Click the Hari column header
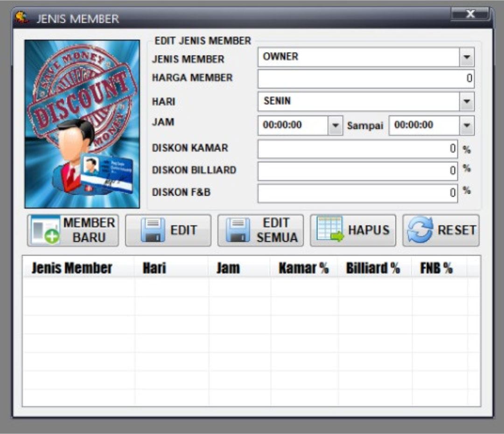The width and height of the screenshot is (504, 434). point(154,268)
